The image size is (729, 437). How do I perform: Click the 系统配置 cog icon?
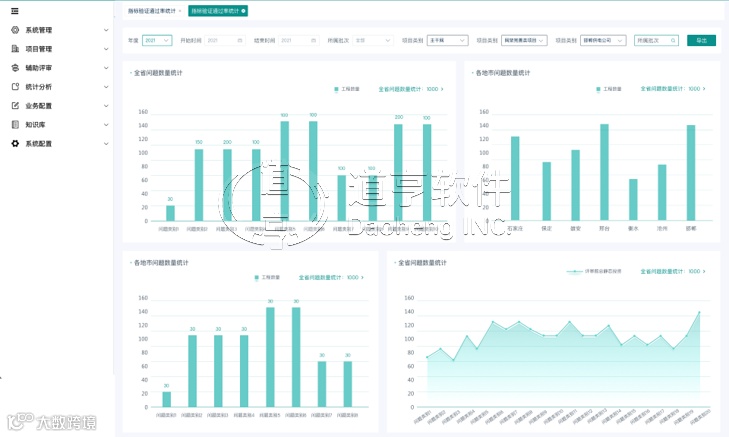(x=15, y=144)
